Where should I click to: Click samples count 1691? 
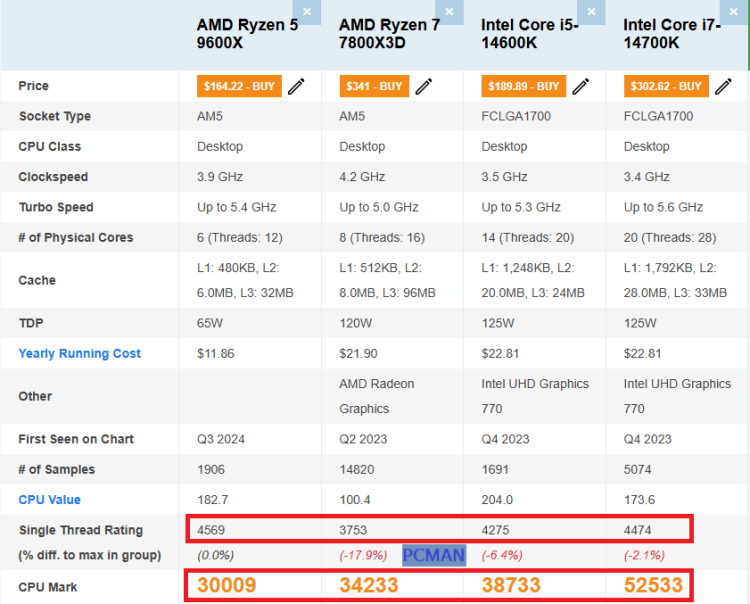[495, 470]
